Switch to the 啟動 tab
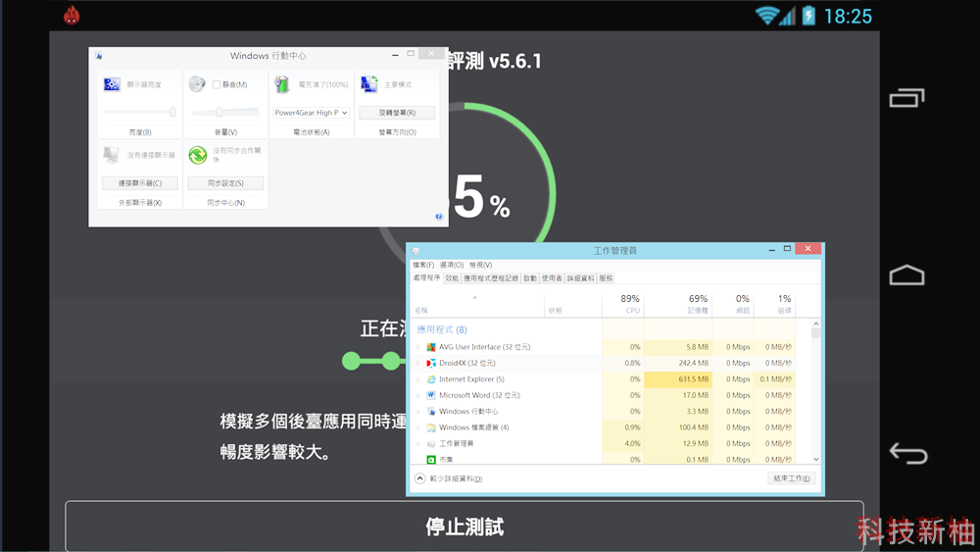The image size is (980, 552). click(x=530, y=278)
